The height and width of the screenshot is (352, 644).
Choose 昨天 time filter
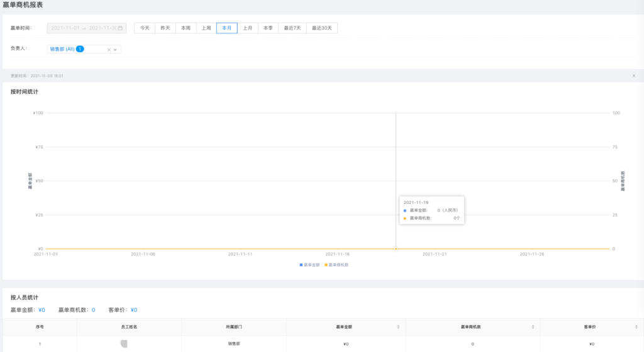tap(165, 28)
